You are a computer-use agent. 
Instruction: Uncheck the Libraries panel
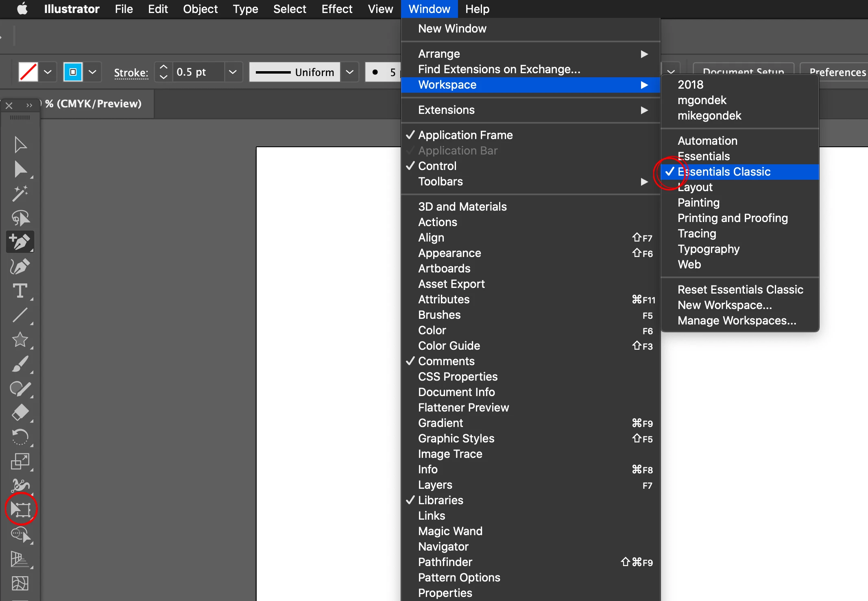tap(441, 500)
